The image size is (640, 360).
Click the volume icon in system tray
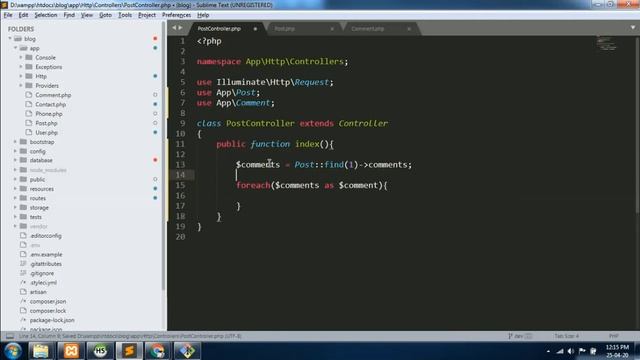(571, 351)
